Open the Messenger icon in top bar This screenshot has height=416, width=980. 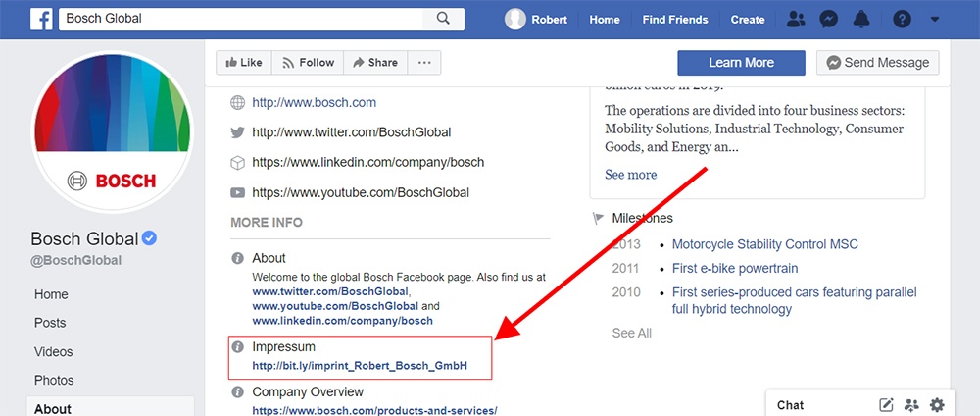(x=829, y=20)
